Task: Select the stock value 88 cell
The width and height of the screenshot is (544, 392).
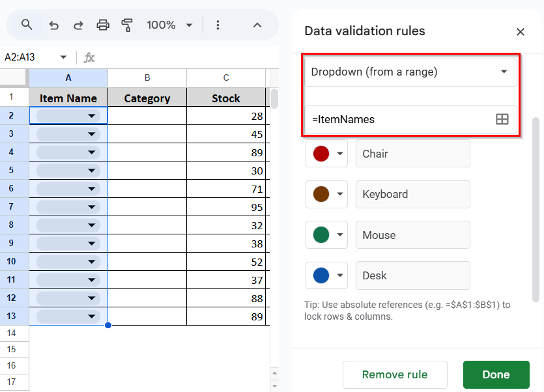Action: (x=226, y=298)
